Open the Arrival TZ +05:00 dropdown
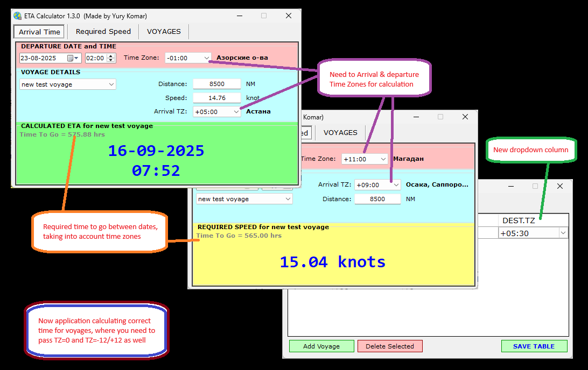The image size is (588, 370). pyautogui.click(x=236, y=112)
